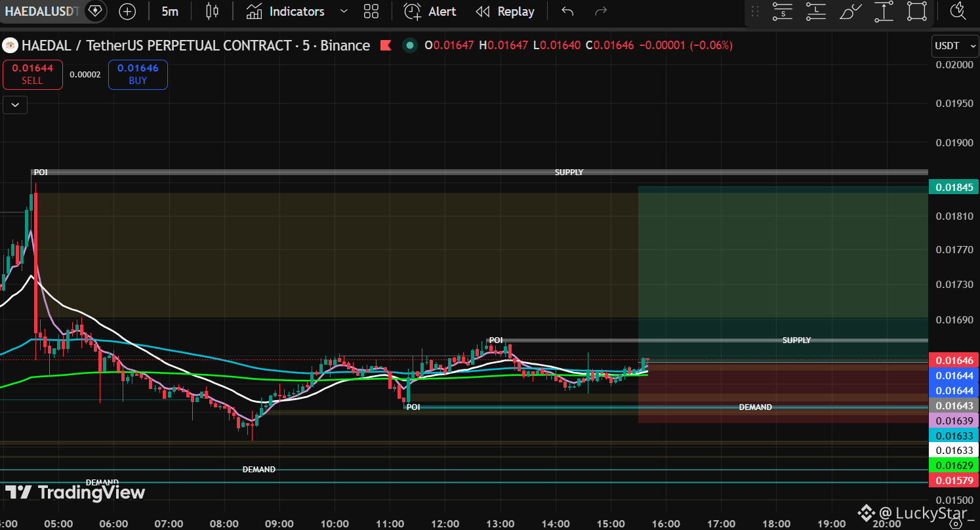Viewport: 980px width, 530px height.
Task: Select the Price Range measuring tool
Action: (884, 11)
